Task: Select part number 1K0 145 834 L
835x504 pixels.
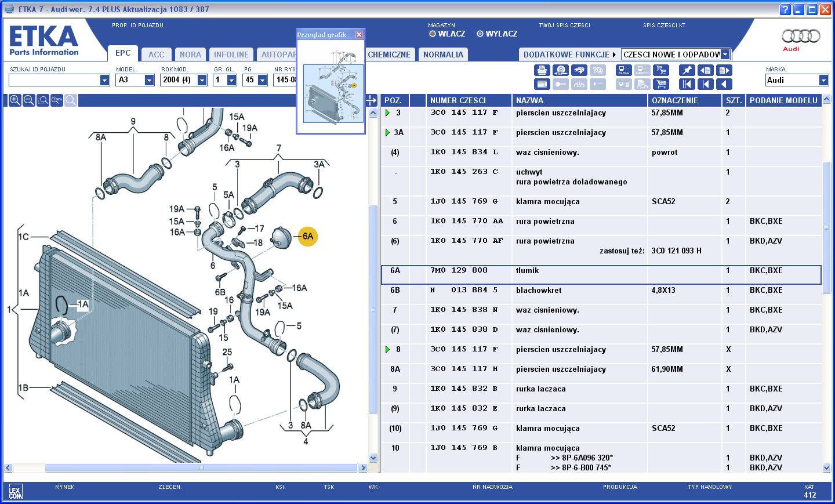Action: (464, 153)
